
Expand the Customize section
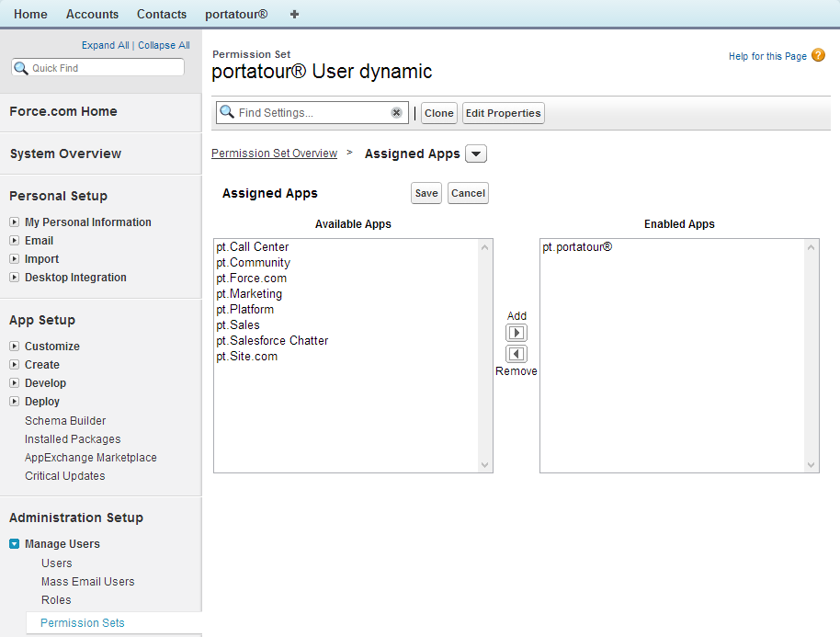click(15, 347)
